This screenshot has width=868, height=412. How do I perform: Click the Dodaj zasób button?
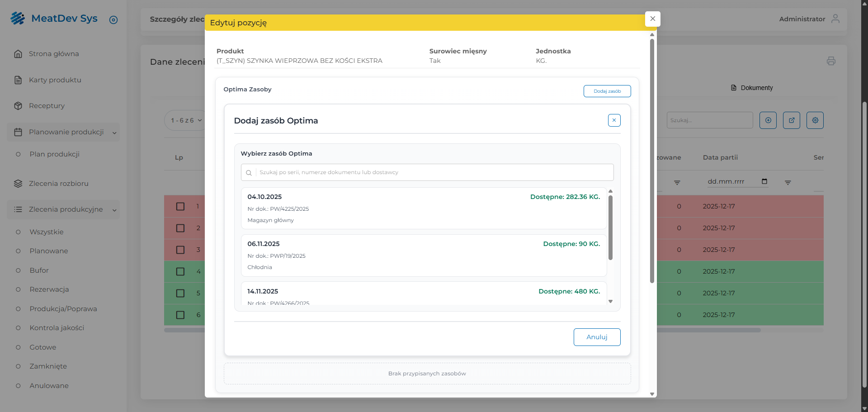pos(607,91)
